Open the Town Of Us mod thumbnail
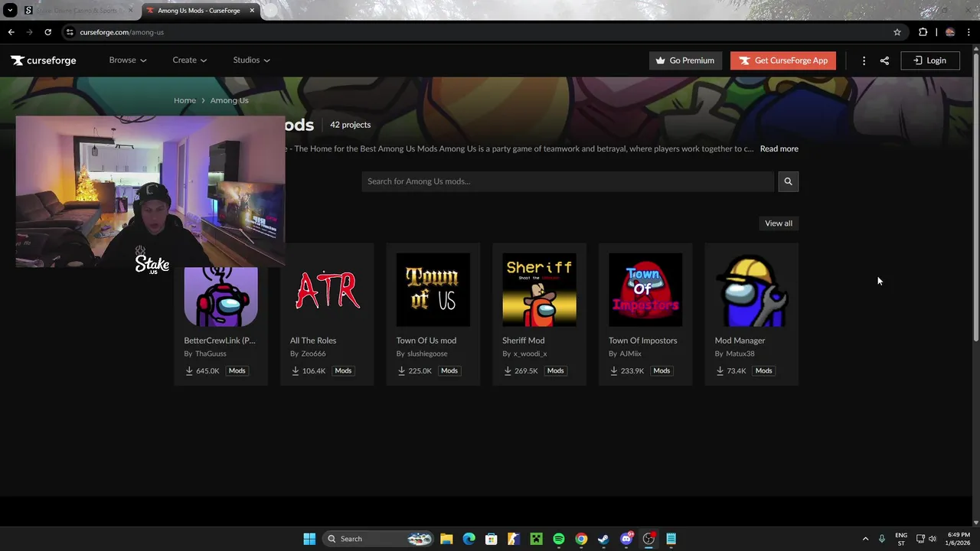The image size is (980, 551). pyautogui.click(x=433, y=290)
